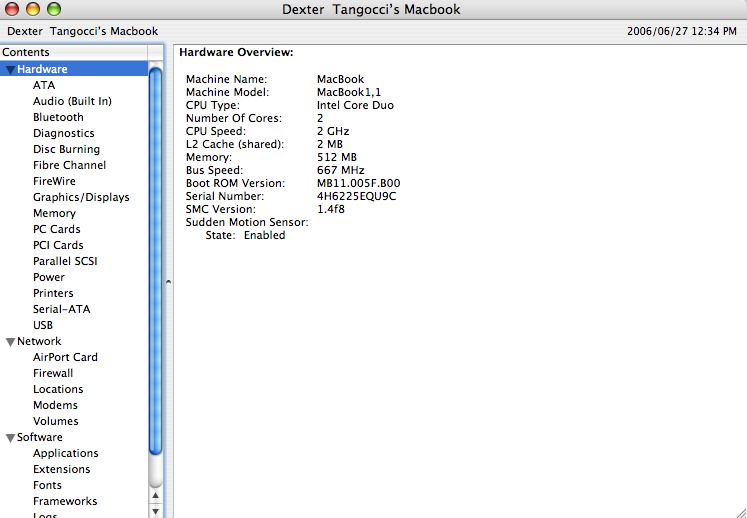This screenshot has height=518, width=747.
Task: Click the sidebar vertical scrollbar thumb
Action: 155,262
